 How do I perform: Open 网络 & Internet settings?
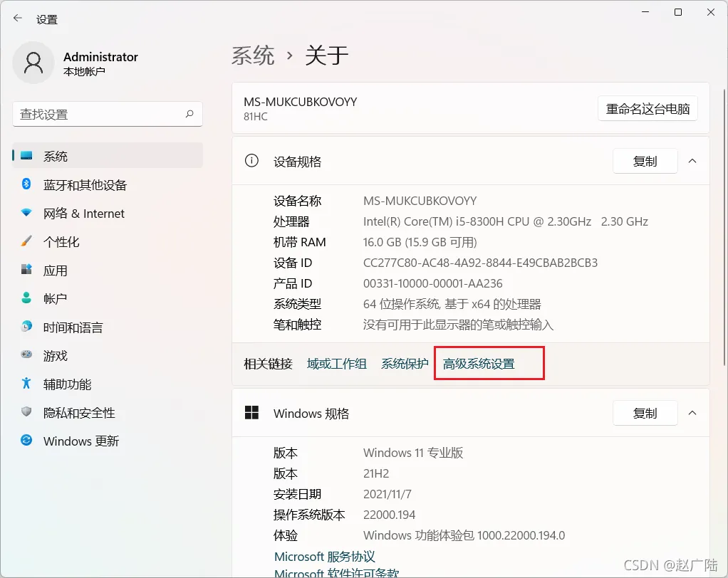(108, 213)
